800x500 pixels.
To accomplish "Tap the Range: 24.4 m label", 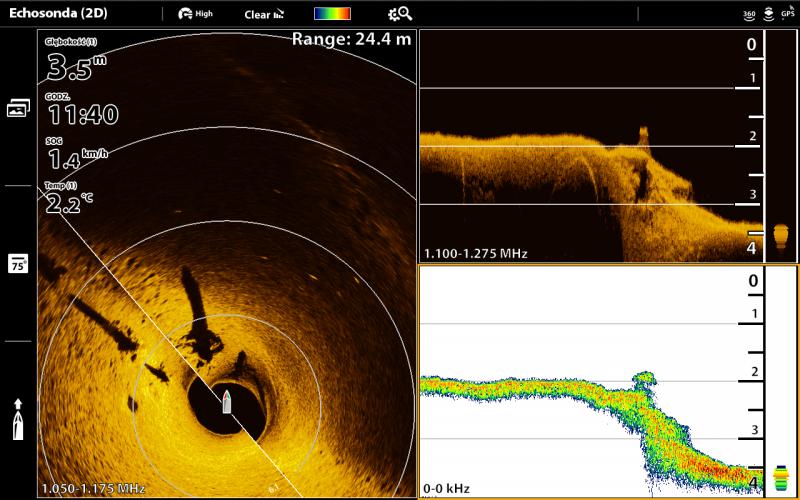I will pyautogui.click(x=351, y=40).
